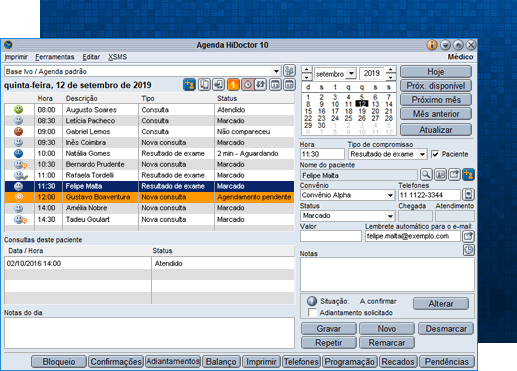
Task: Click the add-patient icon in the agenda toolbar
Action: click(x=189, y=85)
